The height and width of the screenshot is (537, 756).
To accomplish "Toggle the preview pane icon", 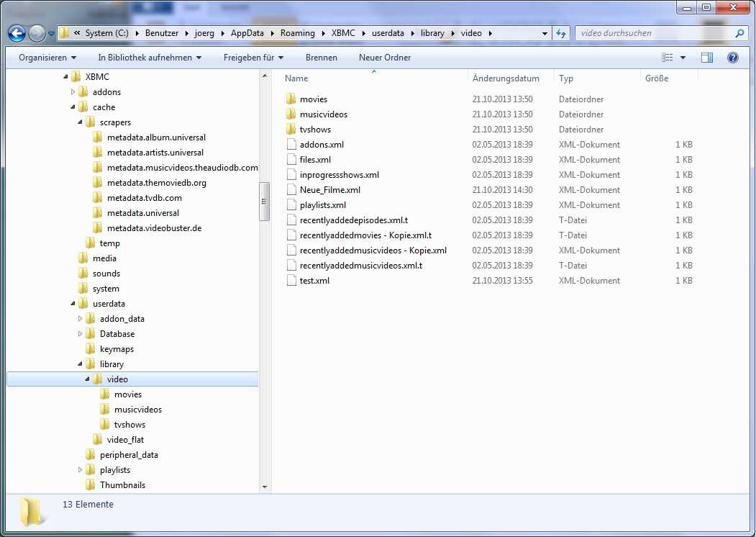I will click(707, 58).
